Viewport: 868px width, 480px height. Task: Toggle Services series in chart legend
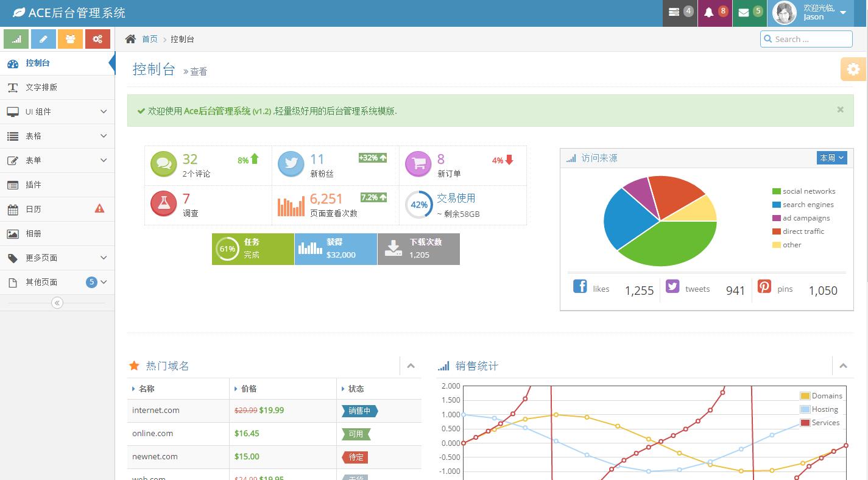pos(805,423)
